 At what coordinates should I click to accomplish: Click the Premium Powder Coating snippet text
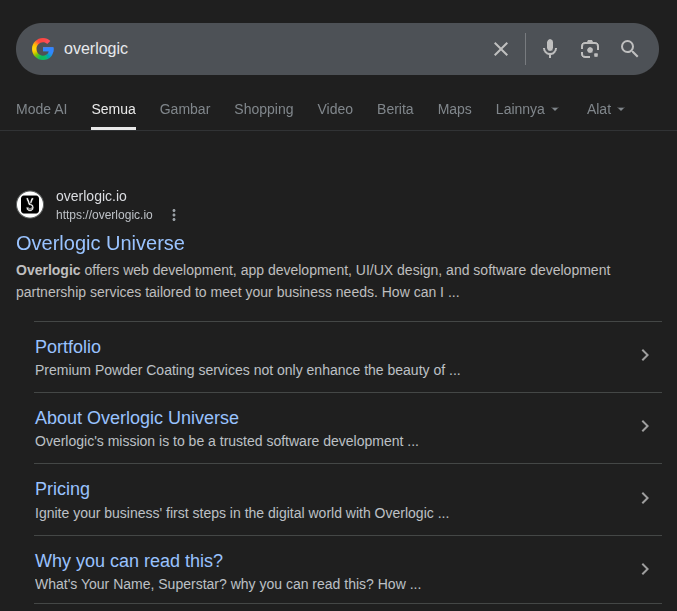[247, 370]
